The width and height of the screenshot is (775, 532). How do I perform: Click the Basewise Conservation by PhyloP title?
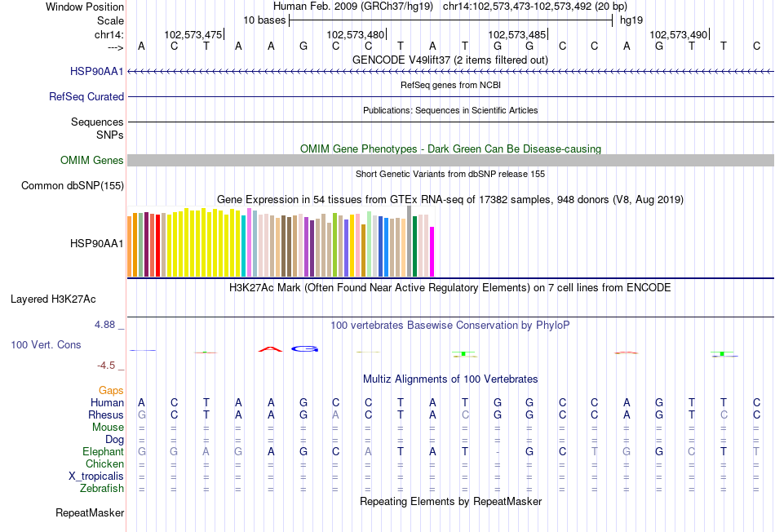(x=449, y=326)
